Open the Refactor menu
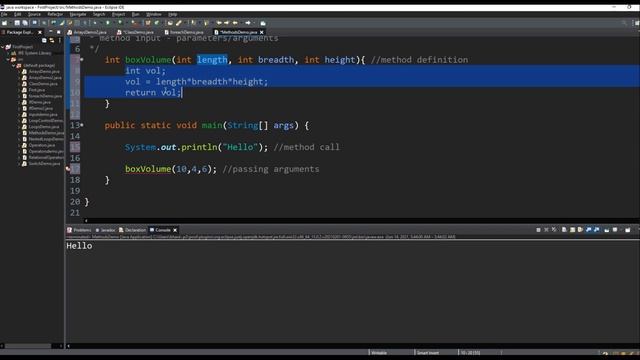 [55, 14]
